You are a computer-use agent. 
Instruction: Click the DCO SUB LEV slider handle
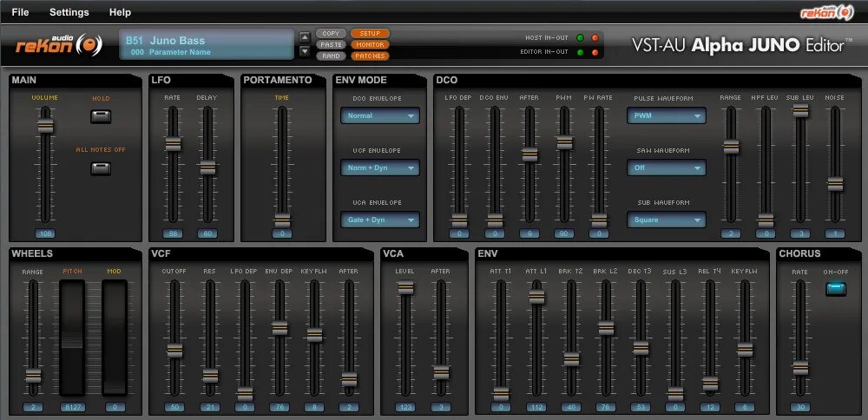(800, 110)
